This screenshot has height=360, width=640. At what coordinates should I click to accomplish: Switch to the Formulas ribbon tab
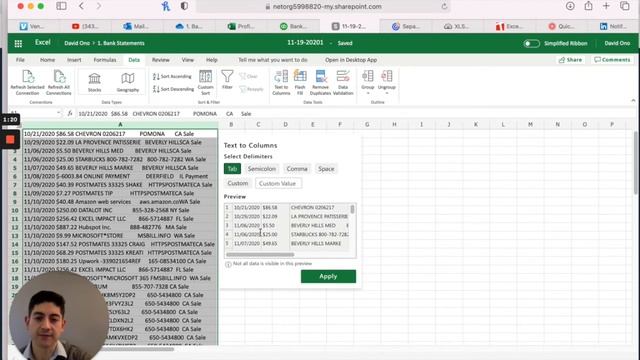(105, 60)
